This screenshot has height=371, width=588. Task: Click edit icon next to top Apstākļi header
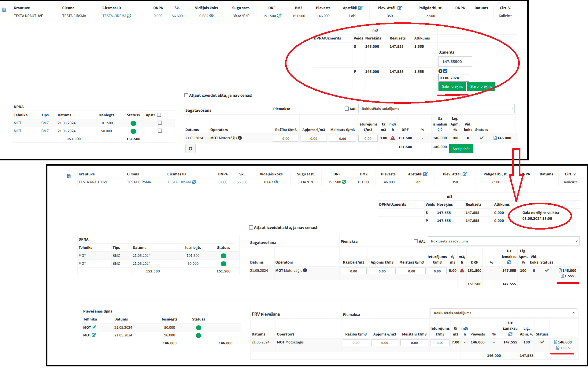tap(360, 8)
